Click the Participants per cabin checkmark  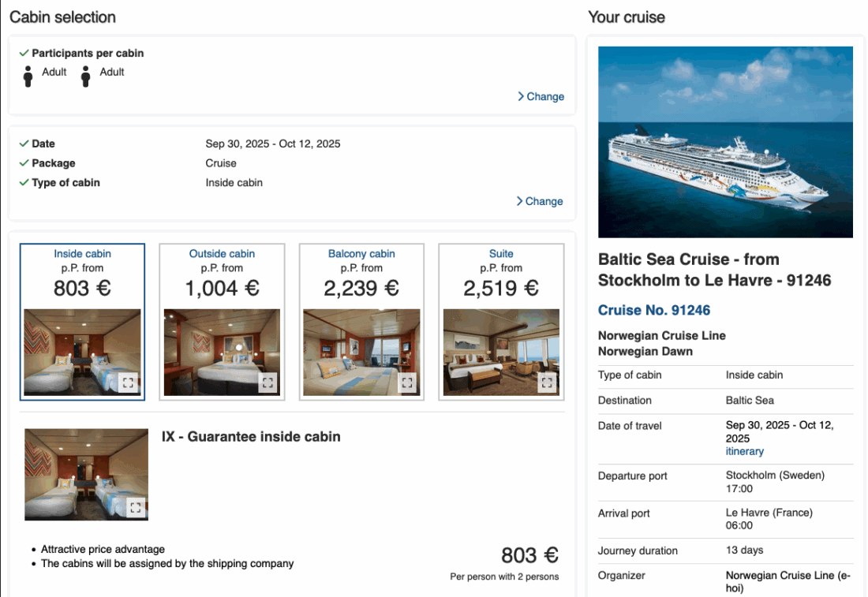pos(24,53)
